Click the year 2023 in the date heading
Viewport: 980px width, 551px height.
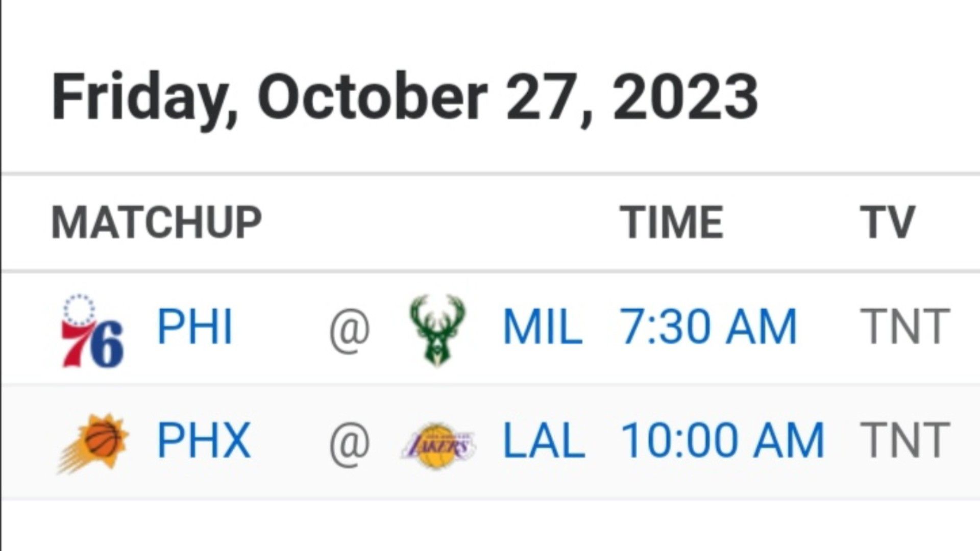[x=685, y=97]
